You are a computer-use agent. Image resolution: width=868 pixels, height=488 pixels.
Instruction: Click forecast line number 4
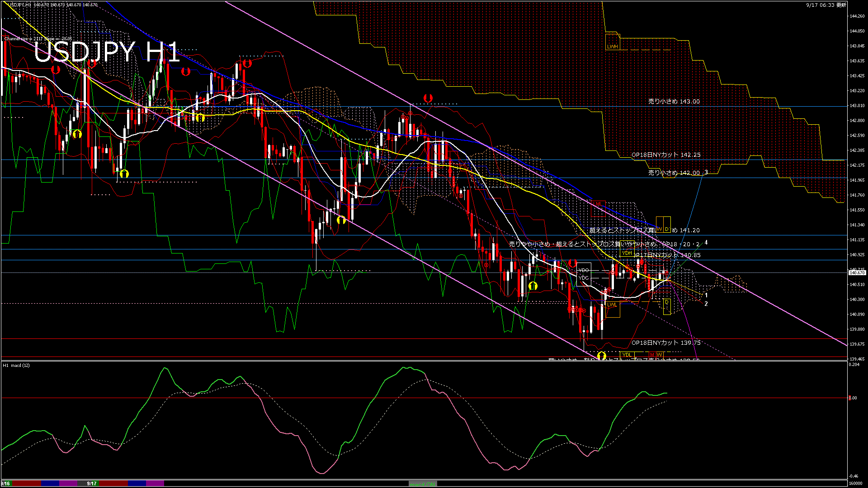(706, 243)
